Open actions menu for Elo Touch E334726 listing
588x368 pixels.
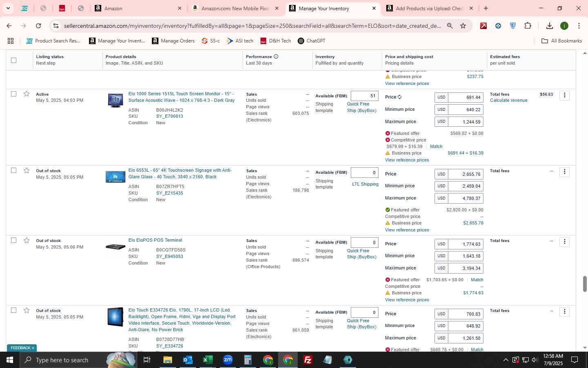click(564, 312)
